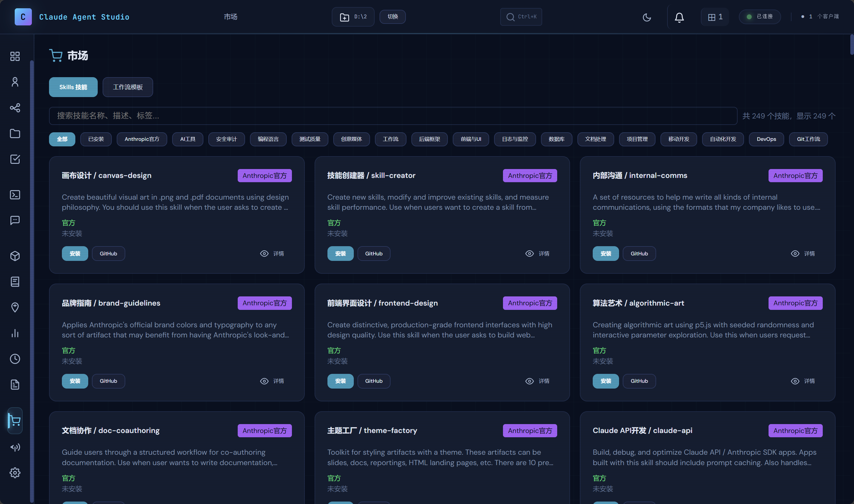Click the page's vertical scrollbar thumb
This screenshot has width=854, height=504.
(x=852, y=44)
